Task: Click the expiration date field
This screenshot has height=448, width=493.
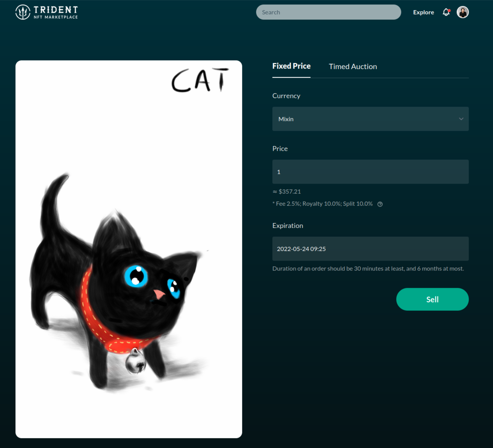Action: (x=370, y=249)
